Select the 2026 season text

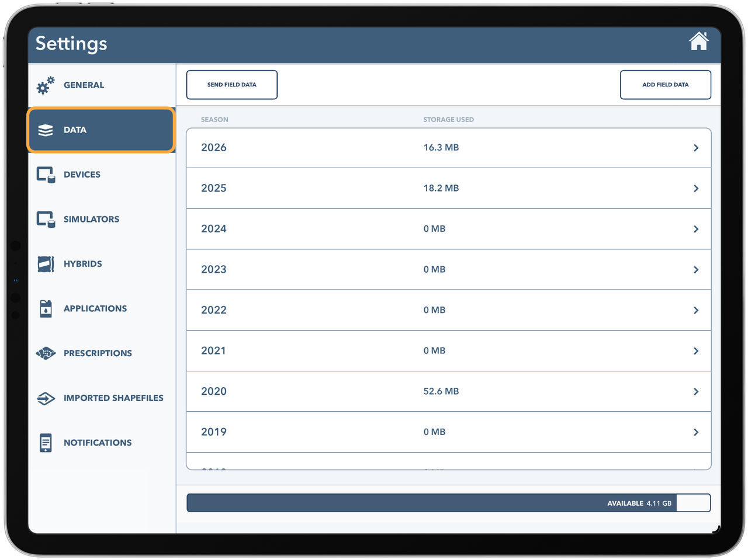[214, 148]
